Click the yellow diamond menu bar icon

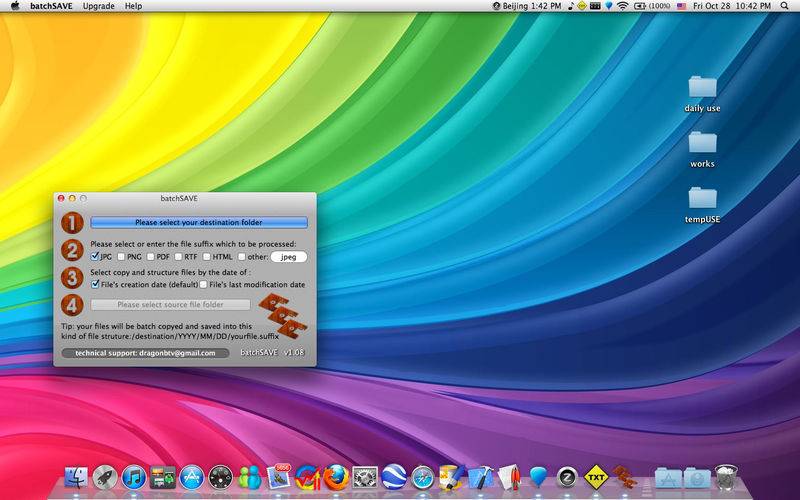[582, 6]
